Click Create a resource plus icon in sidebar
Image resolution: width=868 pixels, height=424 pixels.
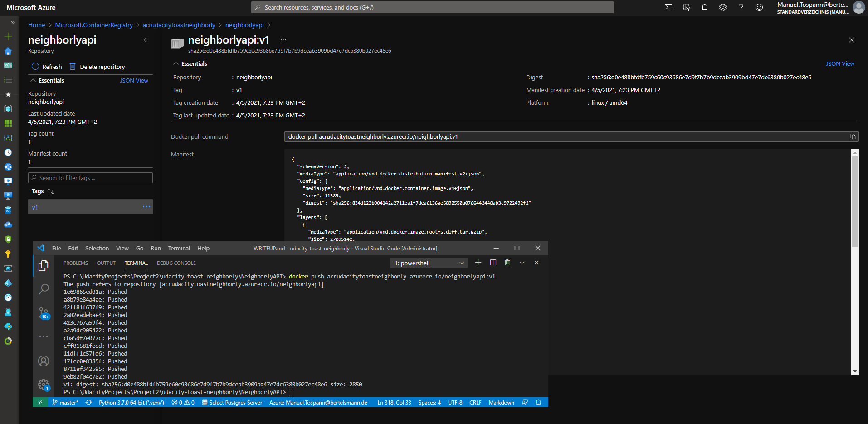tap(8, 36)
